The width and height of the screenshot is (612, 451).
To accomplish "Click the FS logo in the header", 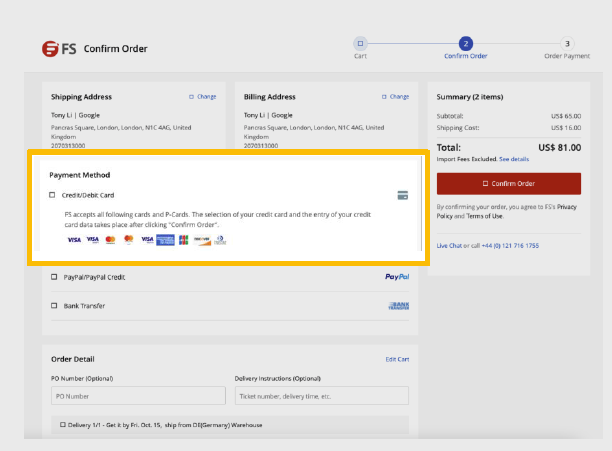I will tap(58, 48).
